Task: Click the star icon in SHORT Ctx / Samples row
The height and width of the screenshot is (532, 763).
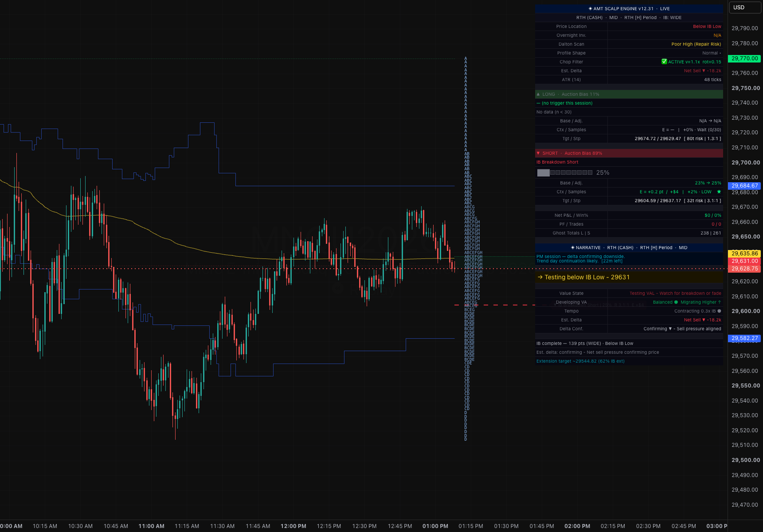Action: [719, 192]
